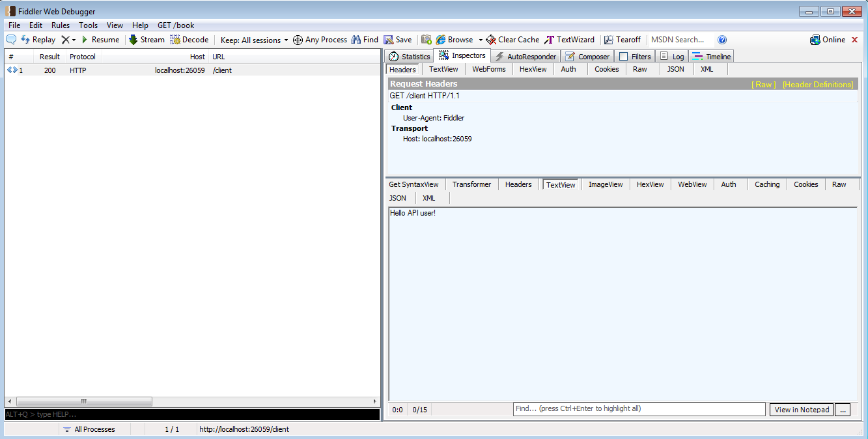Open response Caching tab
The height and width of the screenshot is (439, 868).
[767, 184]
